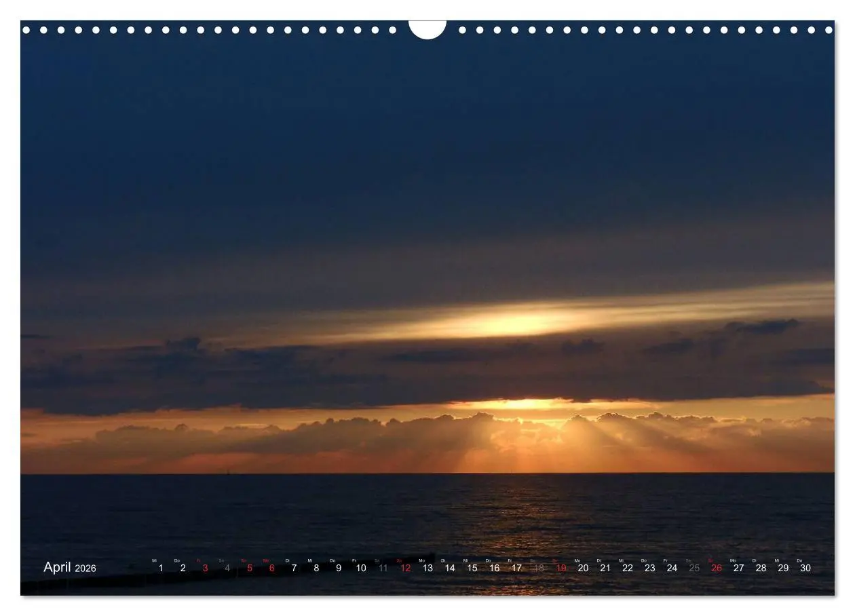Select date 13
Image resolution: width=855 pixels, height=616 pixels.
pos(427,568)
